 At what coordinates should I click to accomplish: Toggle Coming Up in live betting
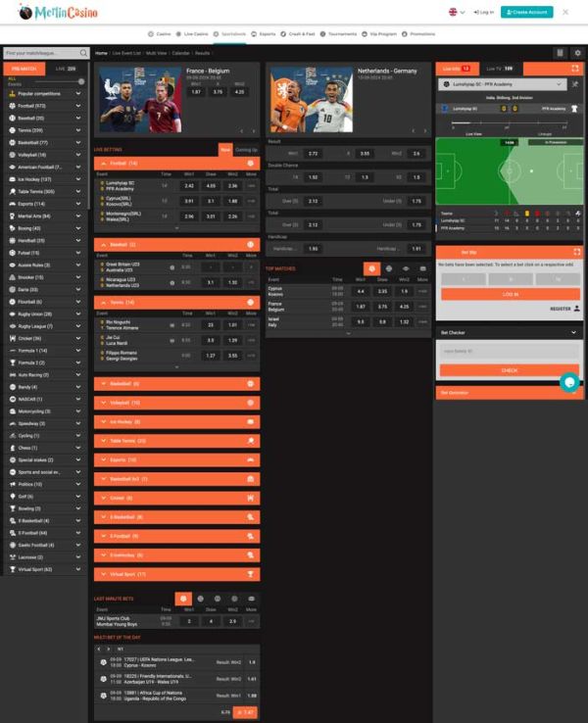(246, 150)
